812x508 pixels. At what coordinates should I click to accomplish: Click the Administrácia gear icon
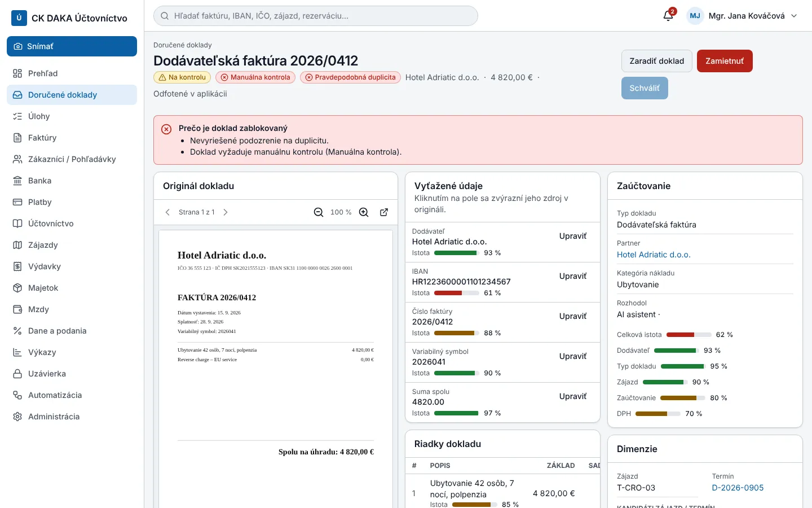click(17, 417)
